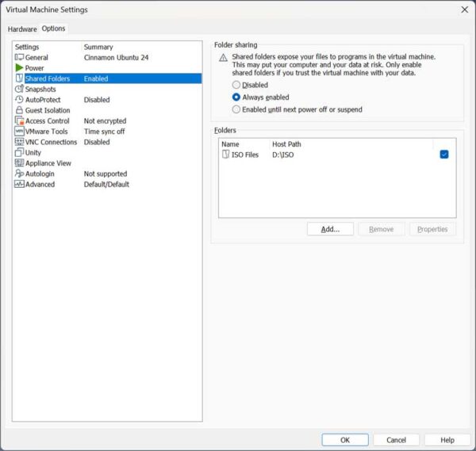
Task: Select the Appliance View label
Action: click(48, 163)
